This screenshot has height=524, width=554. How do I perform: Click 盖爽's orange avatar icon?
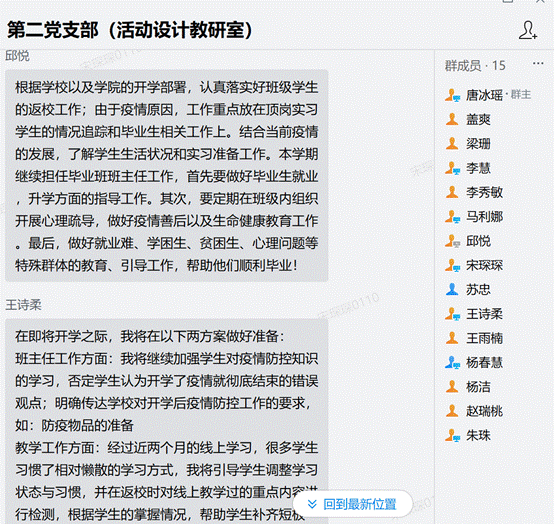point(452,119)
